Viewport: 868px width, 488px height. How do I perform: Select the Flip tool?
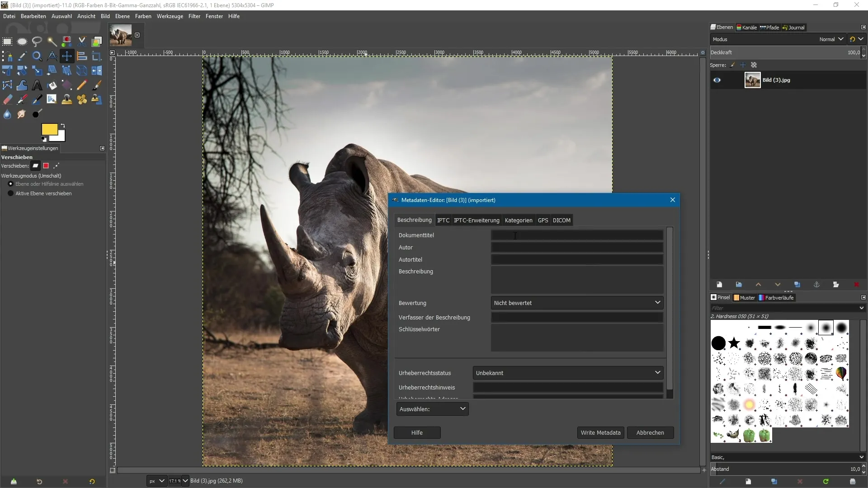[x=97, y=71]
